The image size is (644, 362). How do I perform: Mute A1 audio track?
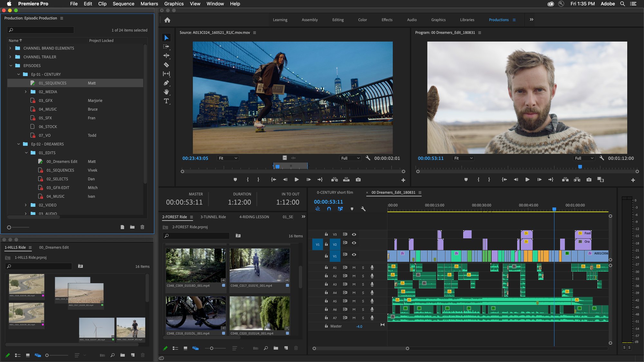[354, 267]
